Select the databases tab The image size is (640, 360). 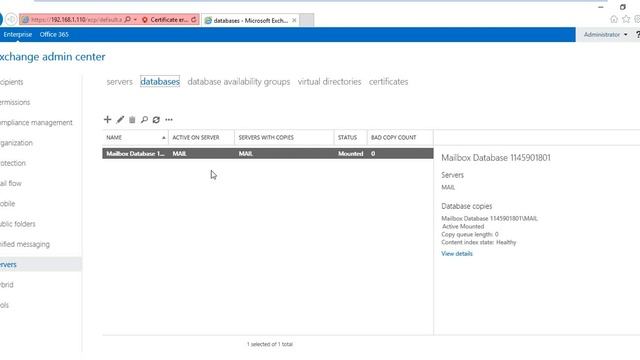[160, 82]
